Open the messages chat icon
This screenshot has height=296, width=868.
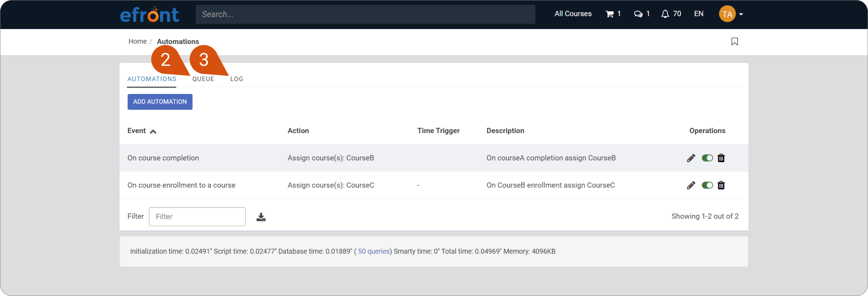(638, 14)
